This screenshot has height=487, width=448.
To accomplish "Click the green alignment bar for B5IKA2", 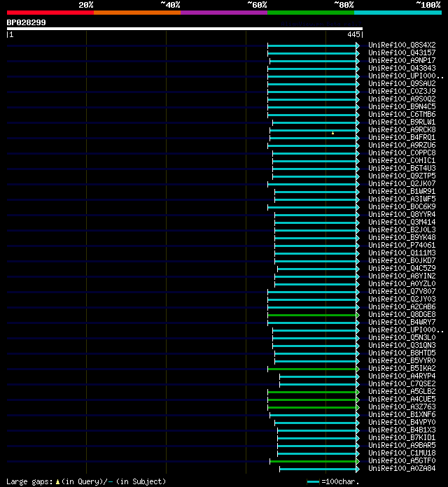I will 312,369.
